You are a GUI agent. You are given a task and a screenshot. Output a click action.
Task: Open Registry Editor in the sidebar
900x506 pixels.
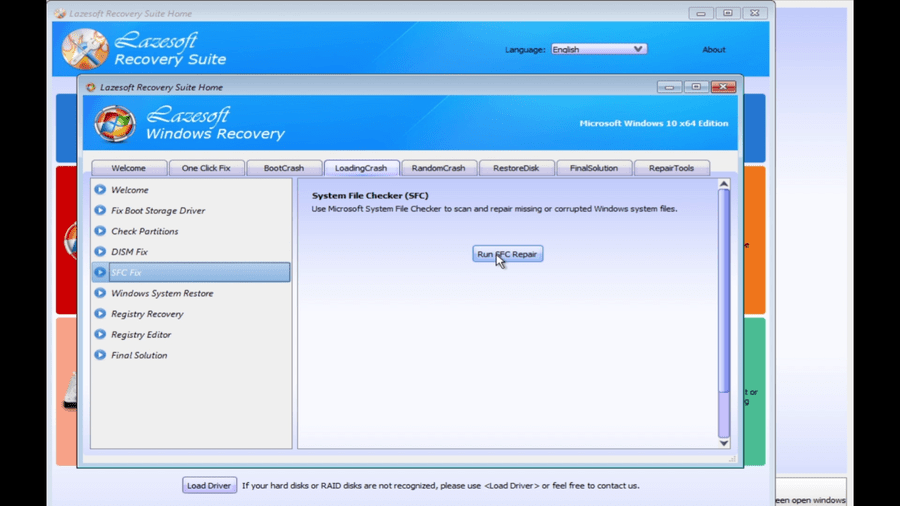click(191, 334)
